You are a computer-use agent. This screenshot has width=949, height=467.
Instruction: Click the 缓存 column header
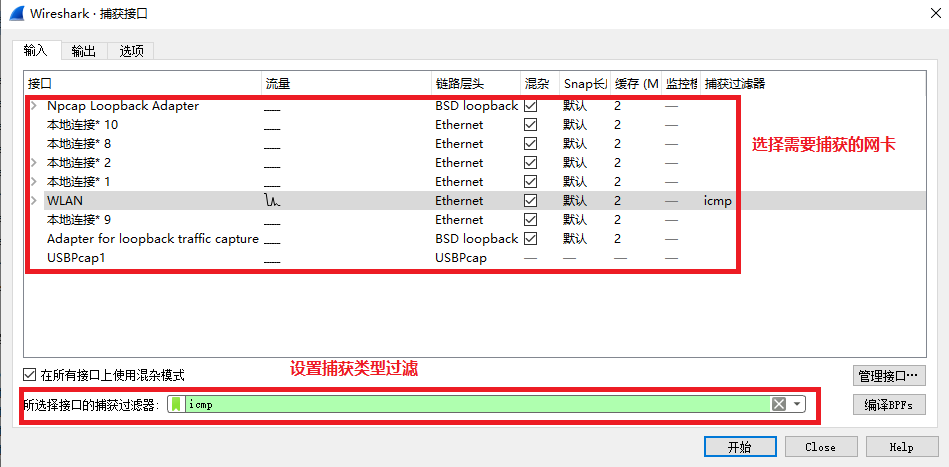point(635,83)
